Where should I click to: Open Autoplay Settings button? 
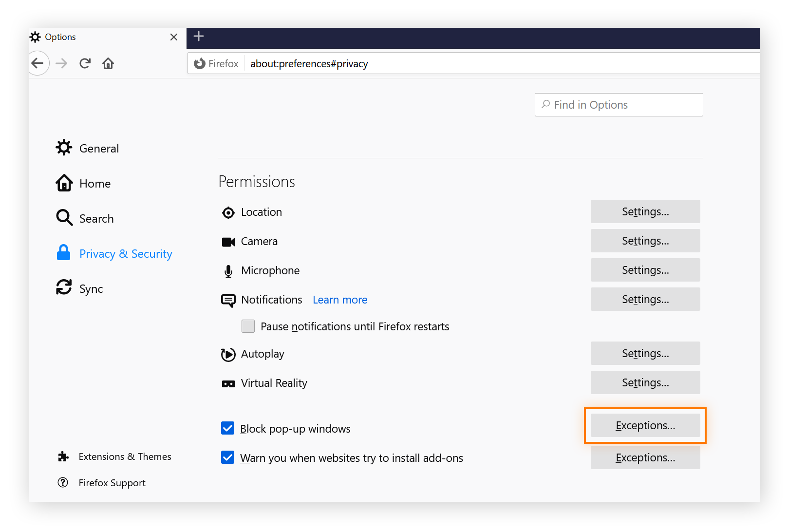645,353
